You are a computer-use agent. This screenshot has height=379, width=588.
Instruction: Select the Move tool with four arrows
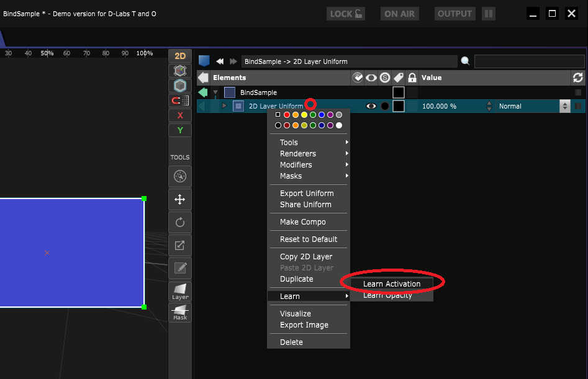[x=180, y=199]
